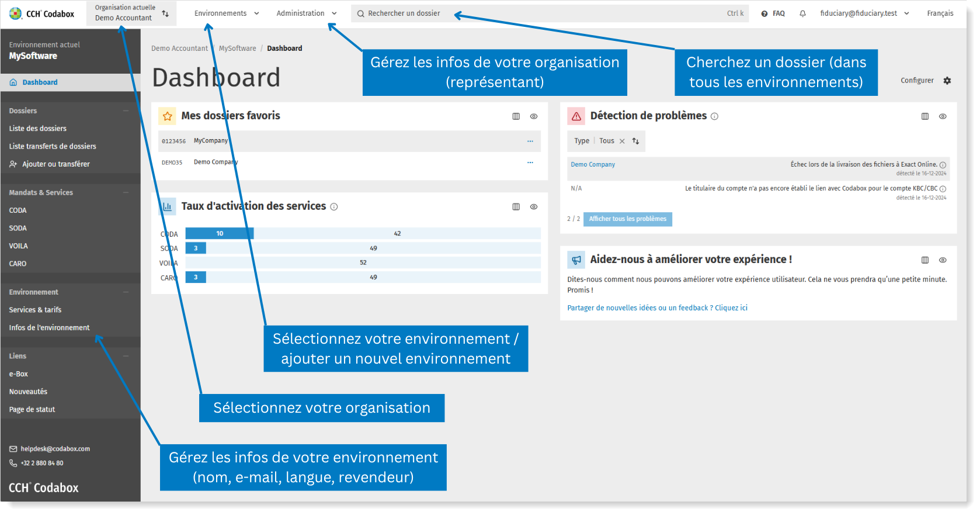Open more options dots for Demo Company favorite
Viewport: 980px width, 515px height.
click(530, 163)
